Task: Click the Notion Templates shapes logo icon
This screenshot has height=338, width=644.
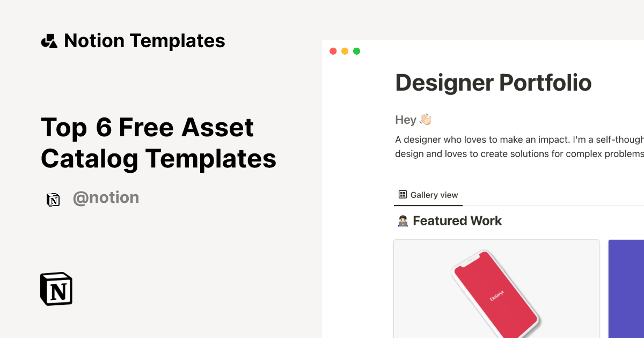Action: [49, 41]
